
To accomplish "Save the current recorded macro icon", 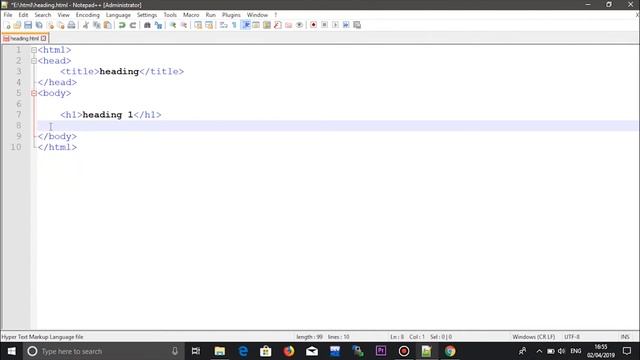I will pos(357,25).
